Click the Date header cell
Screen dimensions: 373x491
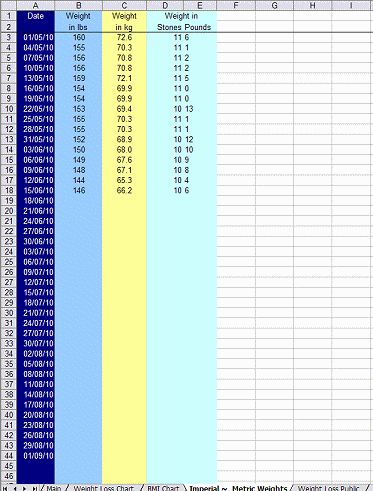36,16
